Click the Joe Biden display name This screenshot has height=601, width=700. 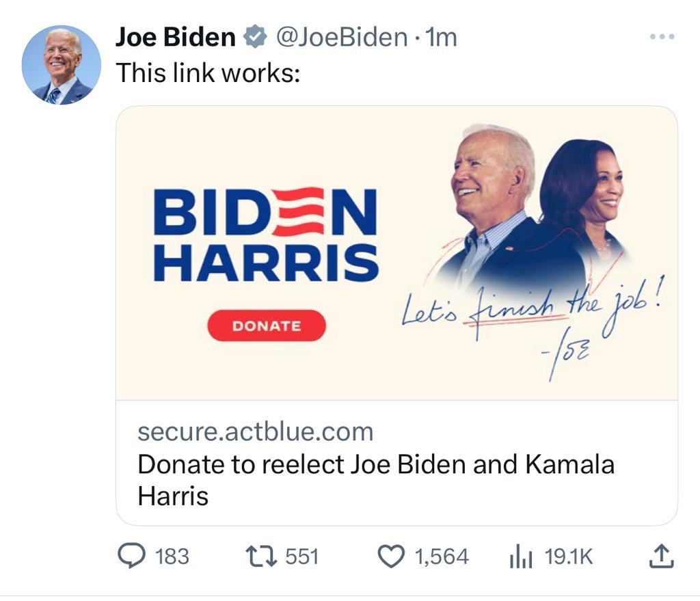pyautogui.click(x=175, y=37)
